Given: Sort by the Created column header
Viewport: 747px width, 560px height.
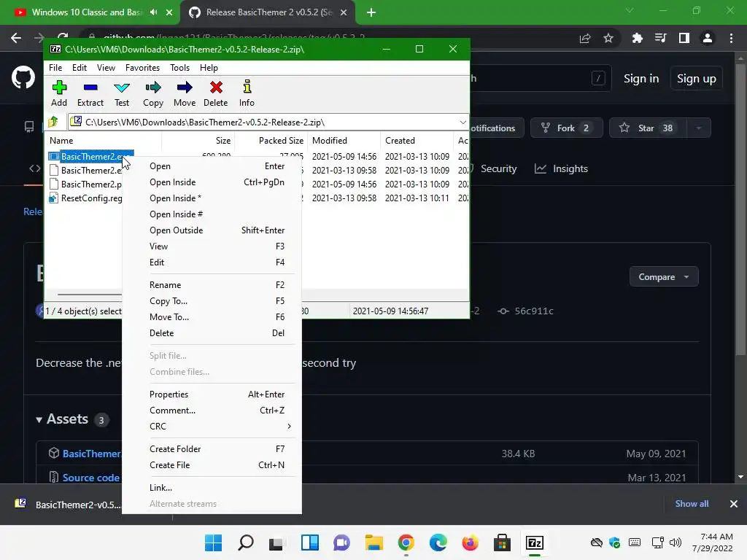Looking at the screenshot, I should 417,141.
